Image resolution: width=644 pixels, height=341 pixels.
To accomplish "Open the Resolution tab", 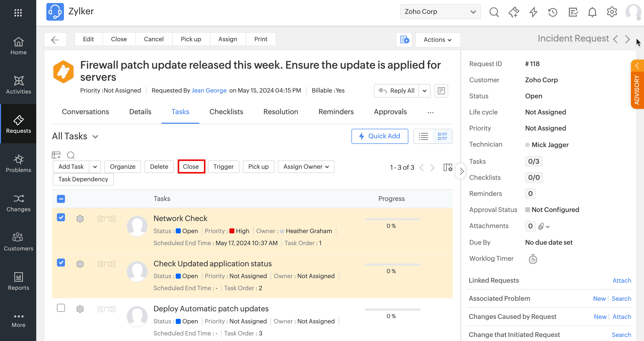I will point(281,112).
